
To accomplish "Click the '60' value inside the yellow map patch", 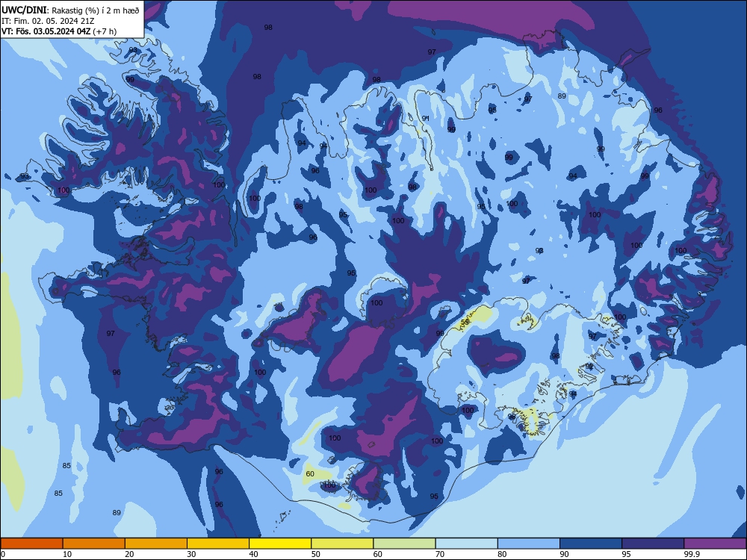I will coord(310,473).
